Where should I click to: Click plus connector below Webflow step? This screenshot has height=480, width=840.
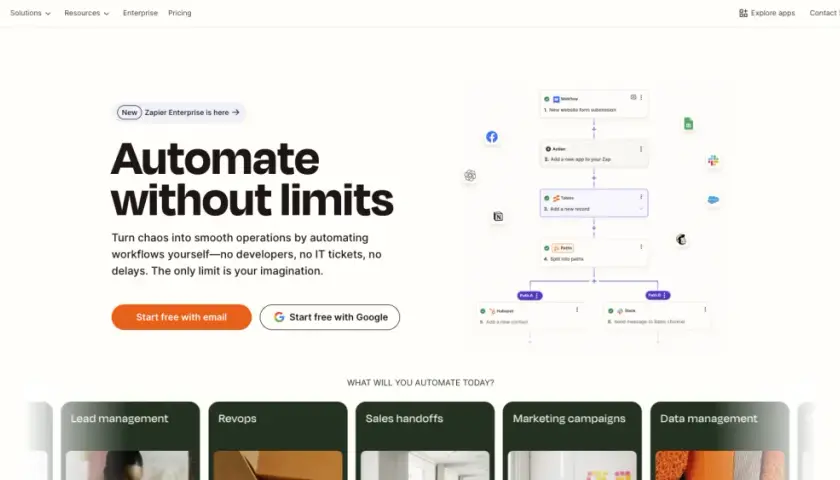(594, 129)
